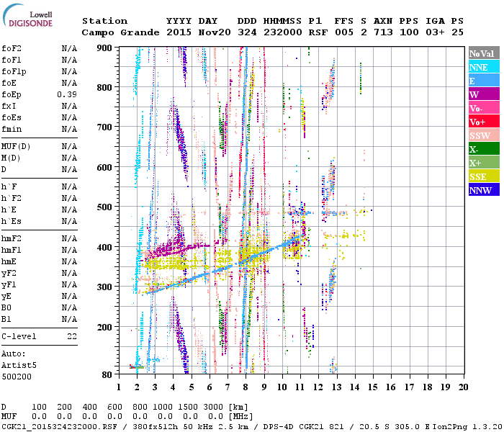Click the fxI parameter label

click(x=9, y=106)
